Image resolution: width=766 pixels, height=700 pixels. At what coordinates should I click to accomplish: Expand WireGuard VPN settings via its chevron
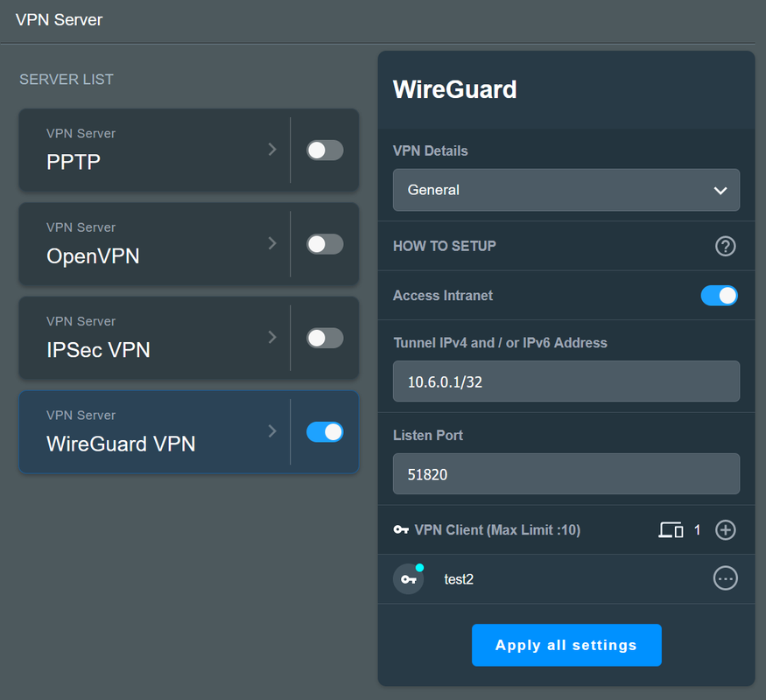[x=272, y=431]
